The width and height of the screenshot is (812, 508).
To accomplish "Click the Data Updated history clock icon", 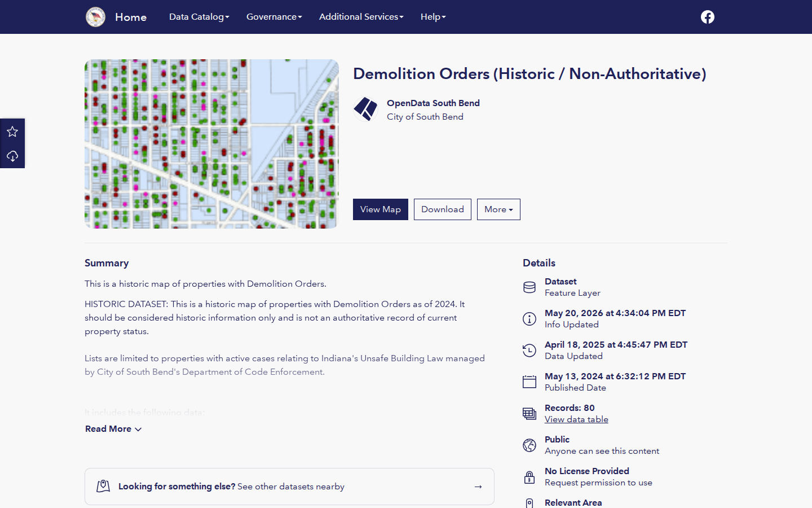I will pos(529,351).
